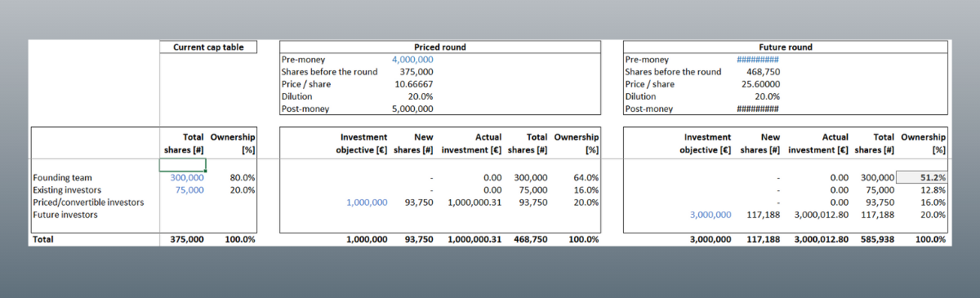980x298 pixels.
Task: Select the "Current cap table" header cell
Action: pos(208,47)
